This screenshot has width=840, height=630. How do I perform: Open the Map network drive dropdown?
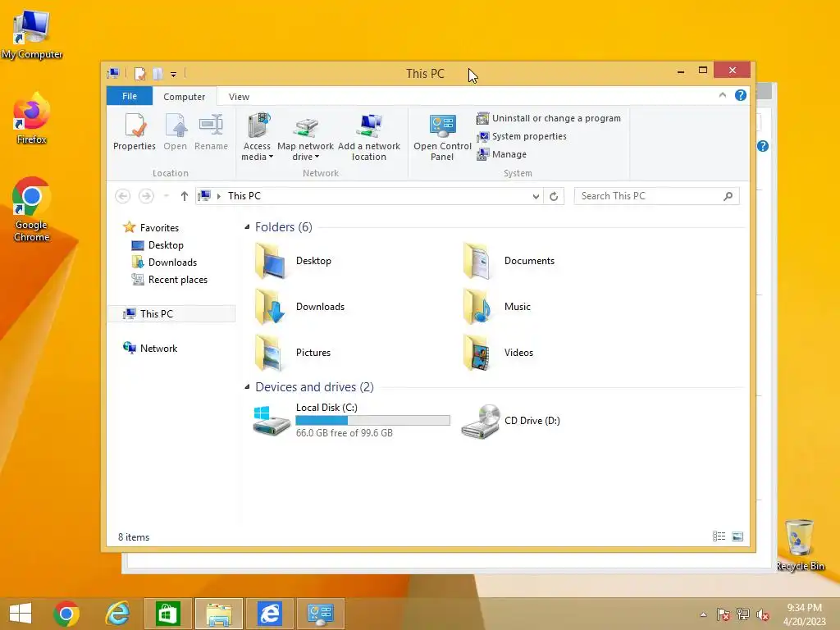pos(305,137)
